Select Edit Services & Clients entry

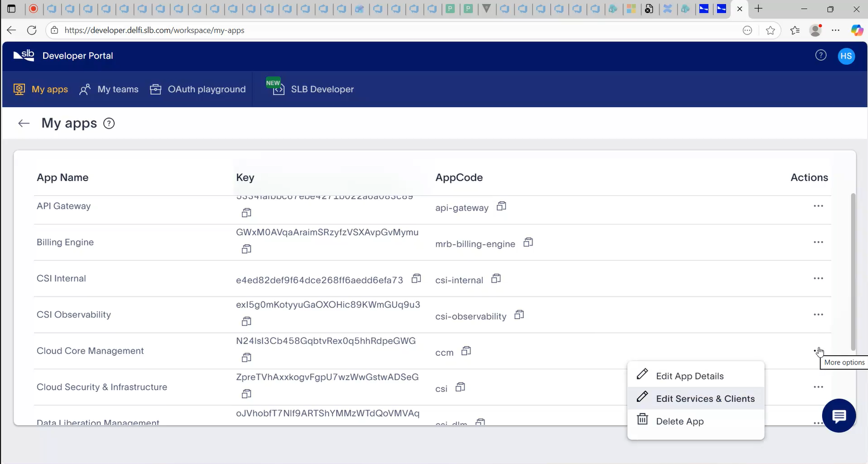pos(696,398)
